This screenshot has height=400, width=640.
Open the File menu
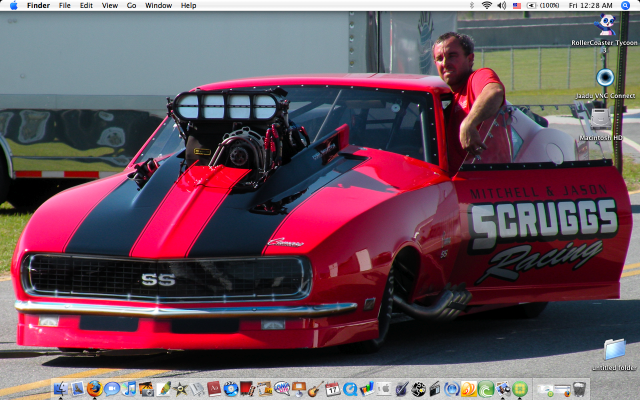point(64,5)
